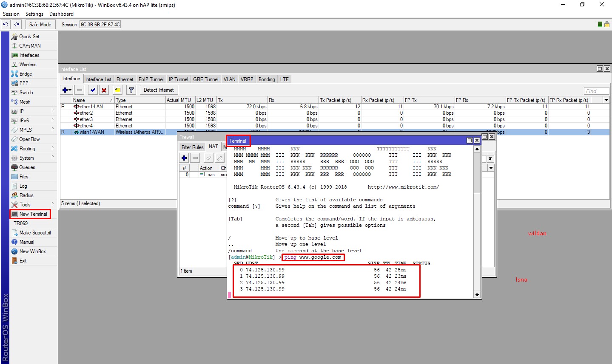
Task: Click the Undo arrow in the top toolbar
Action: (x=6, y=25)
